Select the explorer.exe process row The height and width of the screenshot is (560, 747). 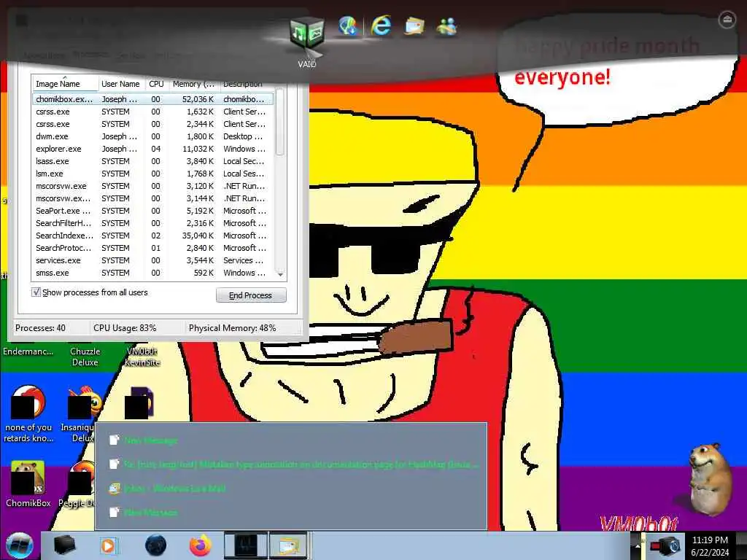pyautogui.click(x=153, y=149)
